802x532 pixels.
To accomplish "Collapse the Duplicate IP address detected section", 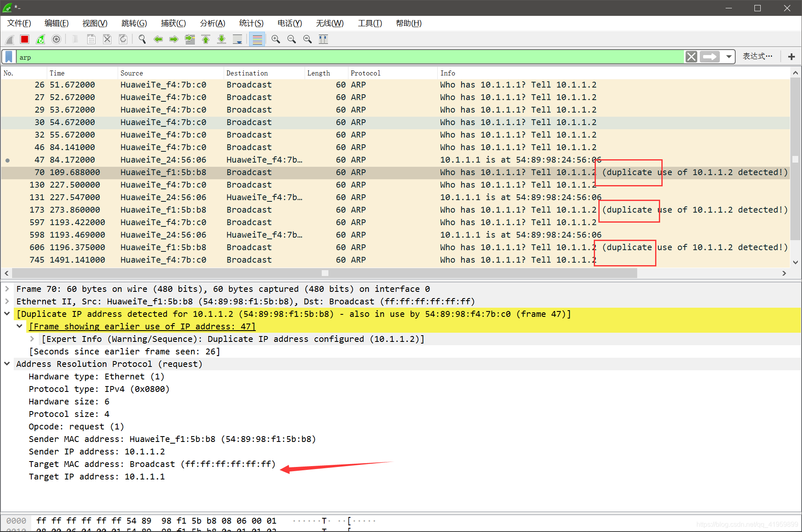I will pos(7,314).
